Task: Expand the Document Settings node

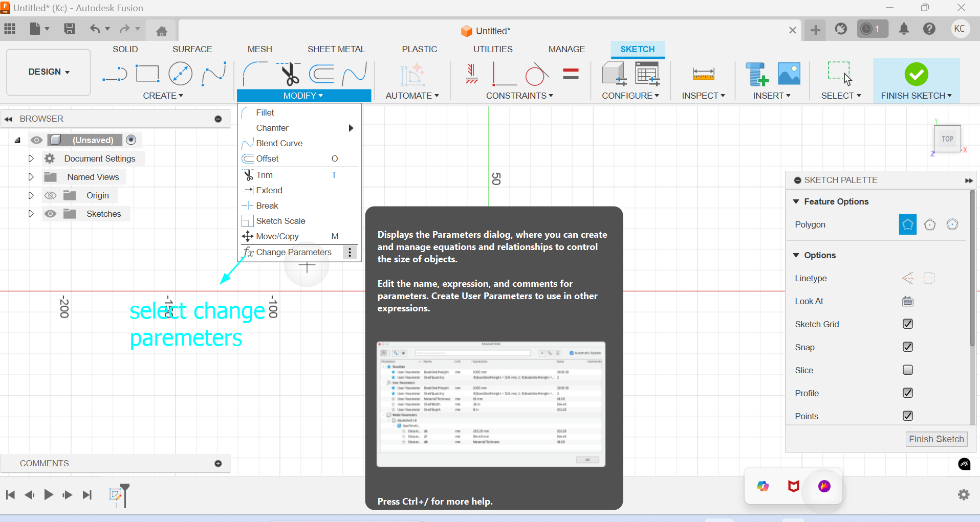Action: (31, 158)
